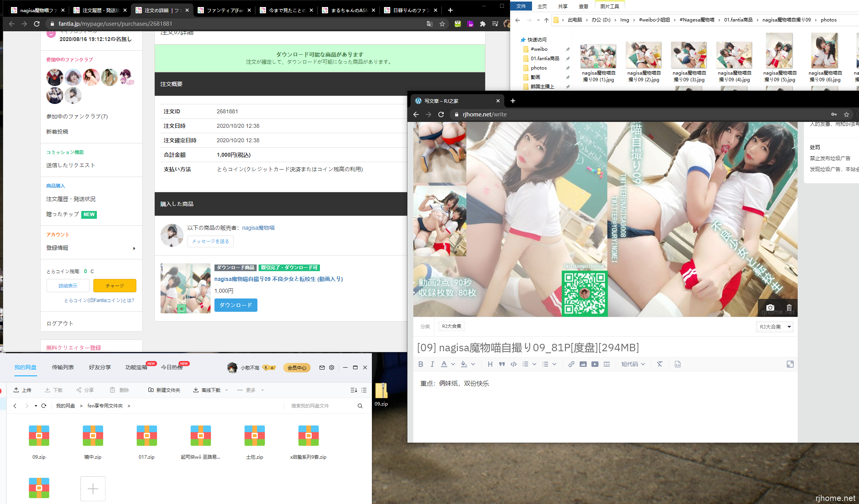Expand the 更多 options in the netdisk toolbar
This screenshot has height=504, width=859.
coord(250,390)
